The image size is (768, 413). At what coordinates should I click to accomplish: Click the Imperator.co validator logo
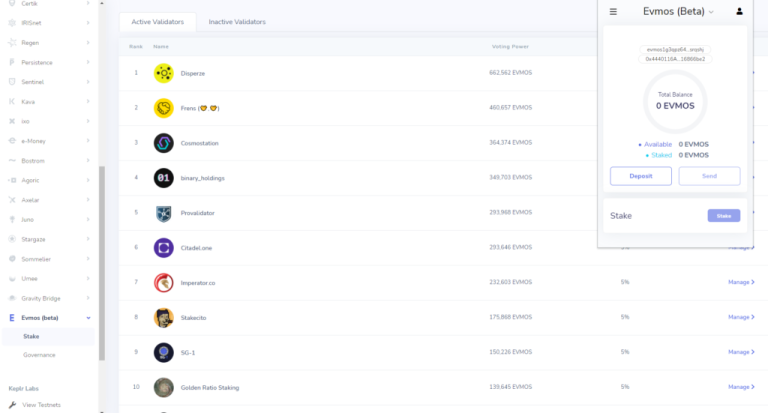(x=164, y=283)
